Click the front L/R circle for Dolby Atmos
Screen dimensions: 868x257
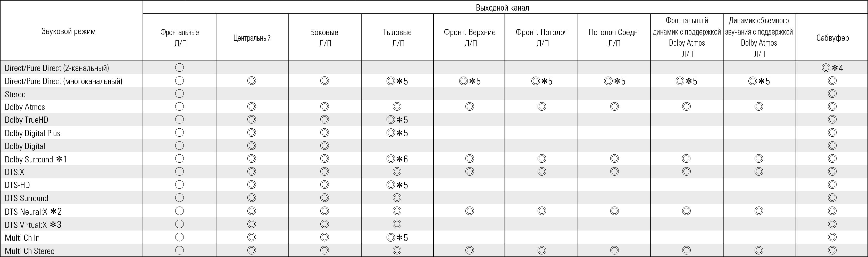tap(180, 107)
